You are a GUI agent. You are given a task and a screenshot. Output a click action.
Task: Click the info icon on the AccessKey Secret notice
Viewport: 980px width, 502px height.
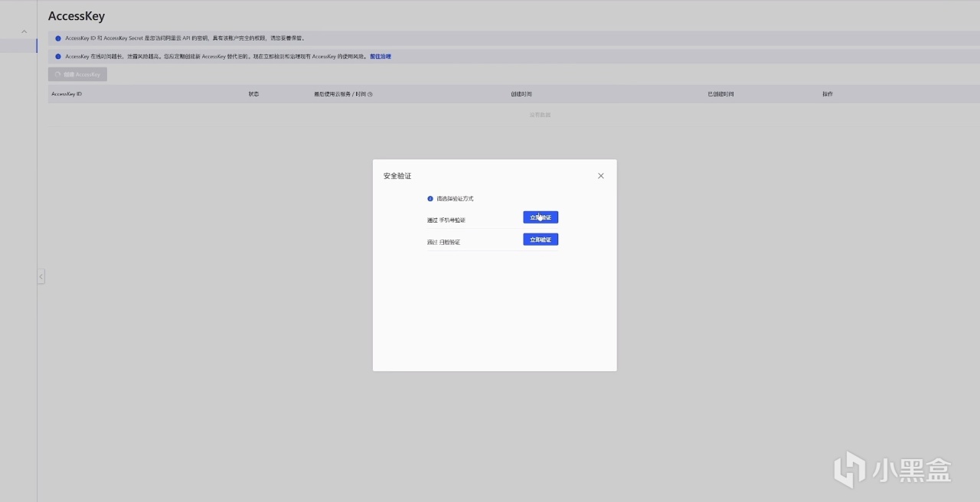(58, 38)
